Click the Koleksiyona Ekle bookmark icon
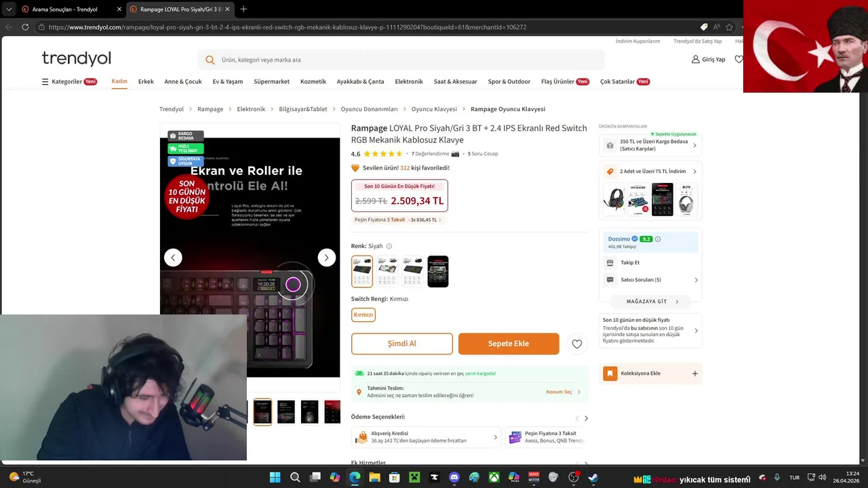Image resolution: width=868 pixels, height=488 pixels. click(x=610, y=373)
